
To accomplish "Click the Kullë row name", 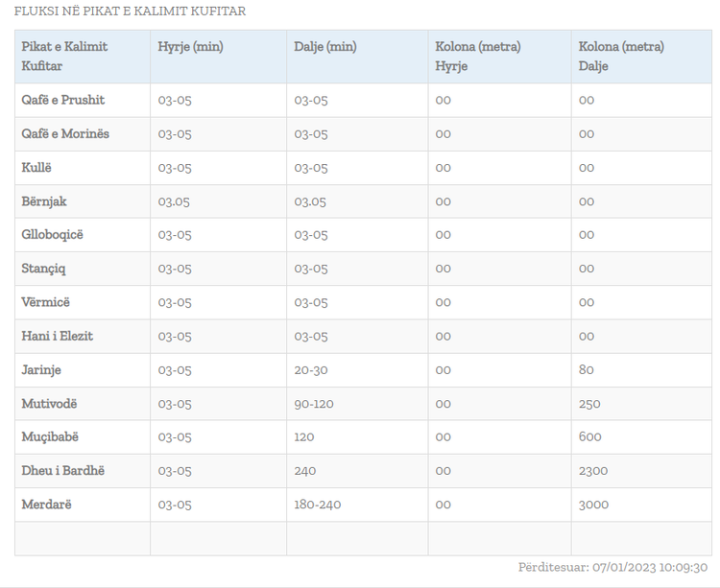I will click(36, 168).
